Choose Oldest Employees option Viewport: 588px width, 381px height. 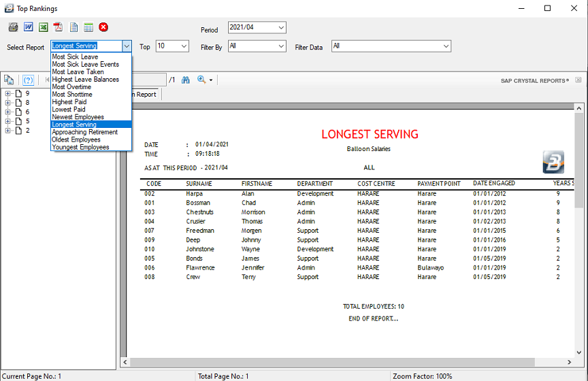(91, 139)
